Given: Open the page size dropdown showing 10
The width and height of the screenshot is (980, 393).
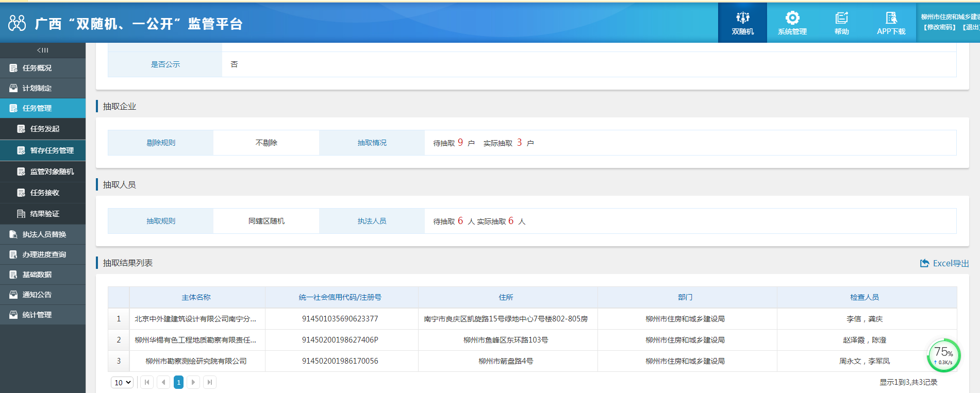Looking at the screenshot, I should tap(122, 382).
